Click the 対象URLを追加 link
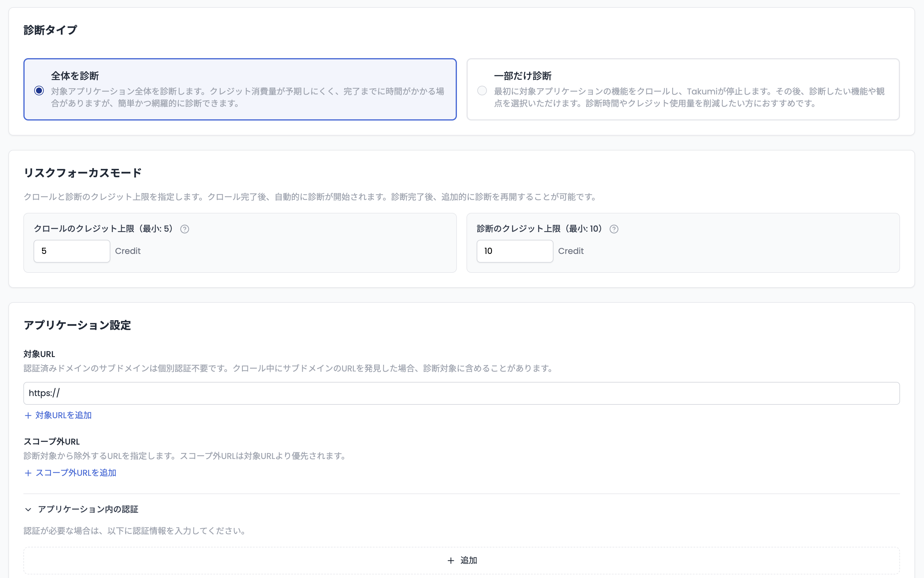Viewport: 924px width, 578px height. click(x=63, y=415)
